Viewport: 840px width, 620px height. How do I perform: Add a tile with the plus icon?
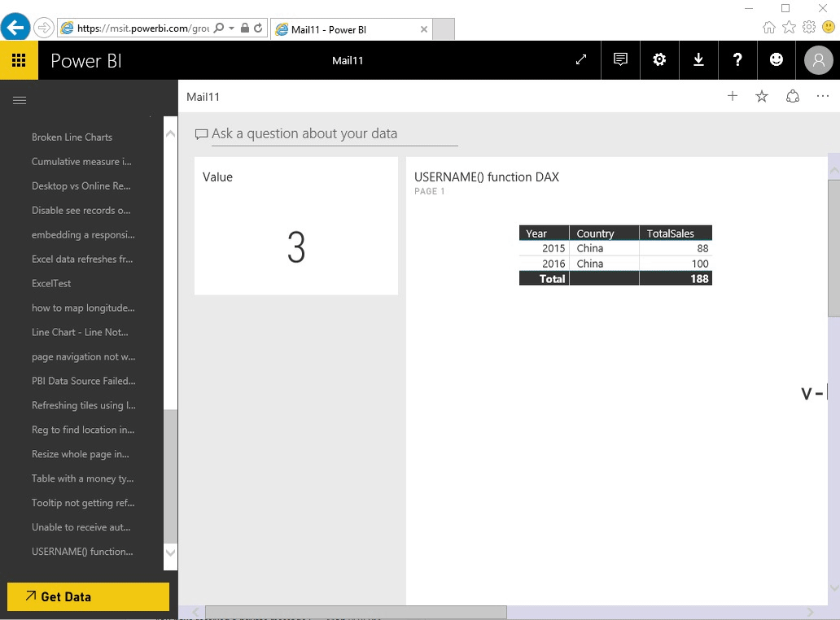pos(733,97)
